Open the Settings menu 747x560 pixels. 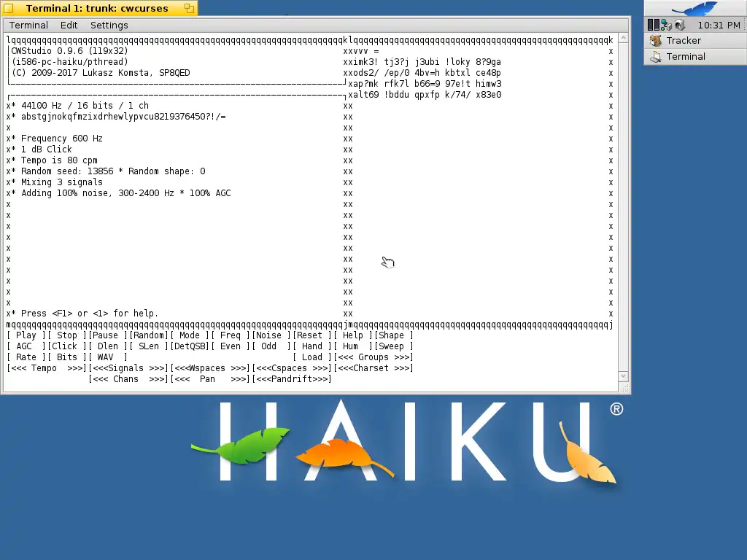pyautogui.click(x=109, y=26)
